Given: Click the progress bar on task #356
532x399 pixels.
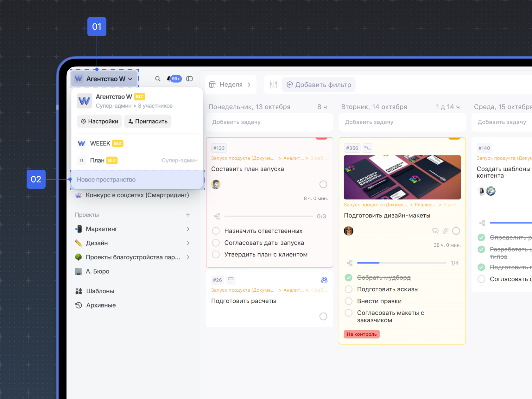Looking at the screenshot, I should [x=402, y=263].
